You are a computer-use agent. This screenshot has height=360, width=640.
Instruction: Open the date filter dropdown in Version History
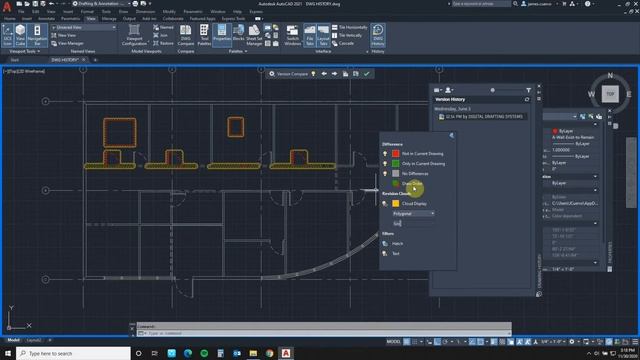[x=438, y=90]
